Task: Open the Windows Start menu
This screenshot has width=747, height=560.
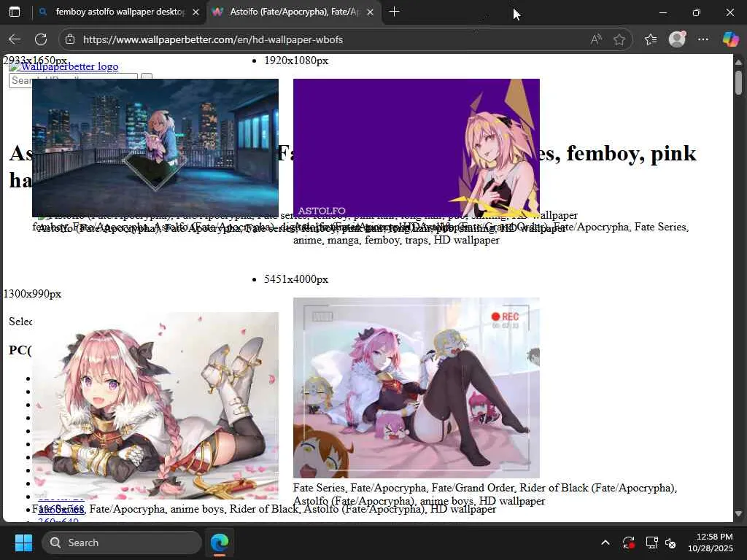Action: (x=23, y=542)
